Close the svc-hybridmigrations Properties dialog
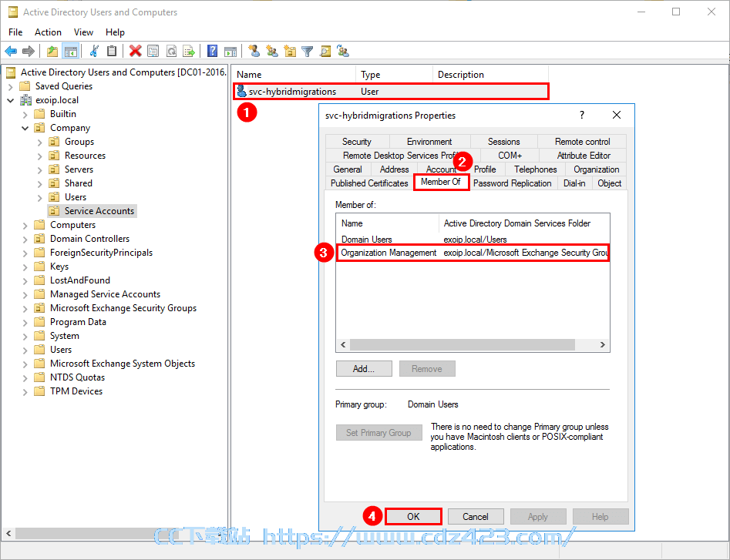 [617, 115]
